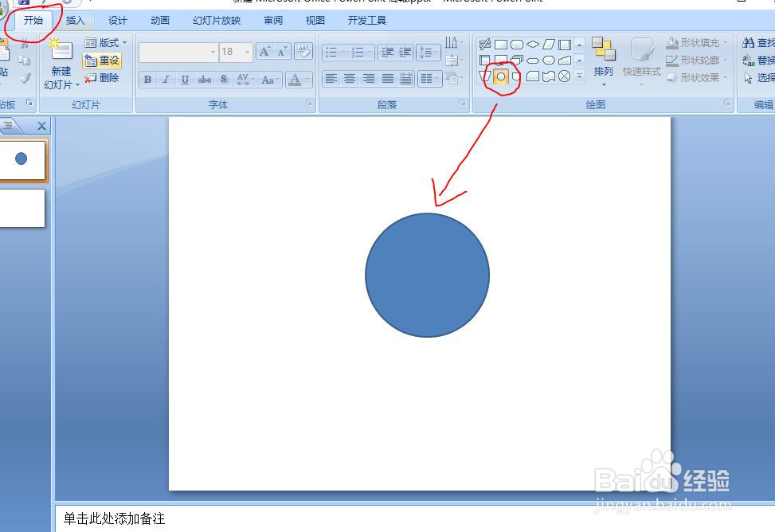Select the rounded rectangle shape

[516, 45]
